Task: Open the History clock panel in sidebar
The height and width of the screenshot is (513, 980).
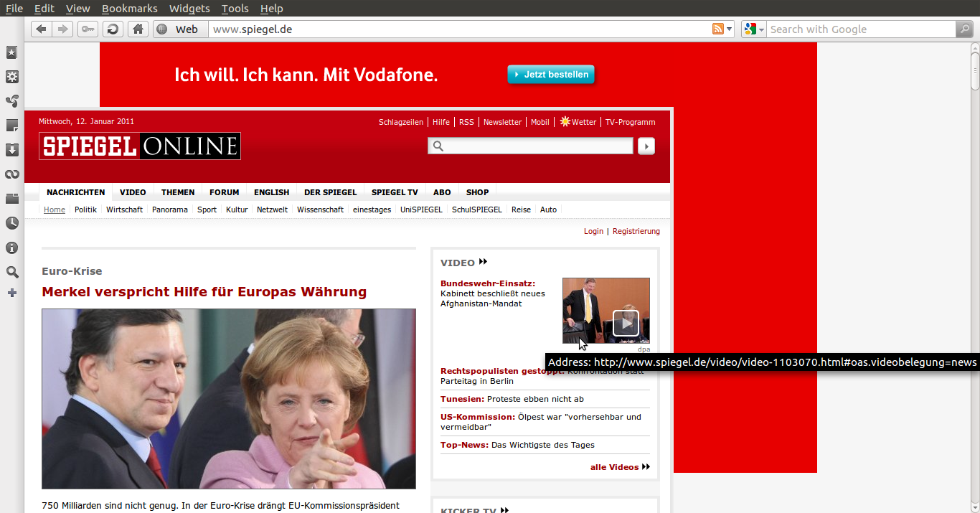Action: click(x=11, y=223)
